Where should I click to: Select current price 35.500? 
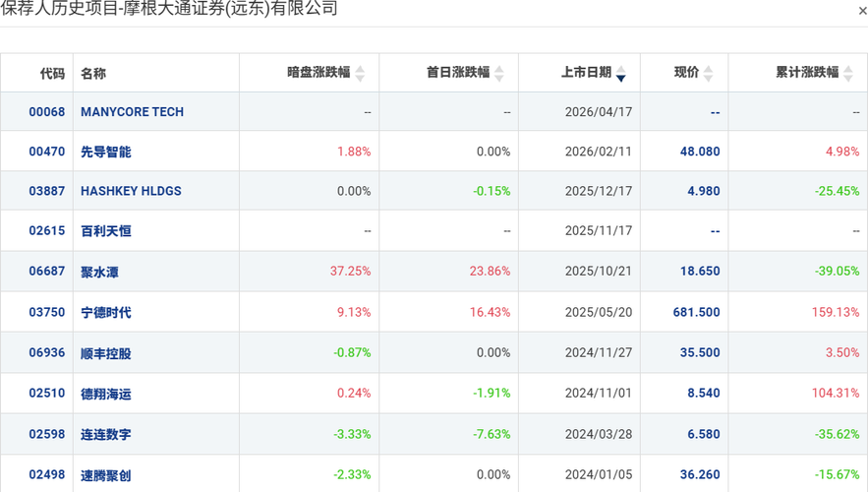[700, 352]
